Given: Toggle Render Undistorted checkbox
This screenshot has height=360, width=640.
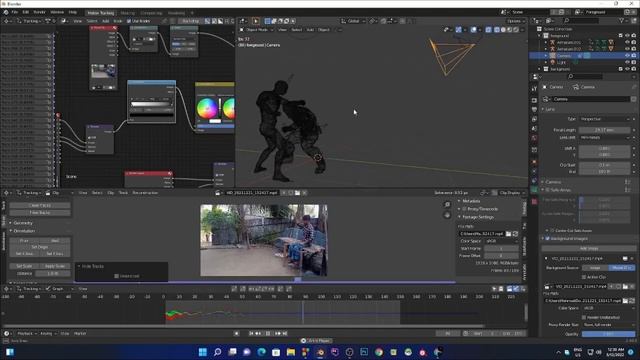Looking at the screenshot, I should click(x=584, y=317).
